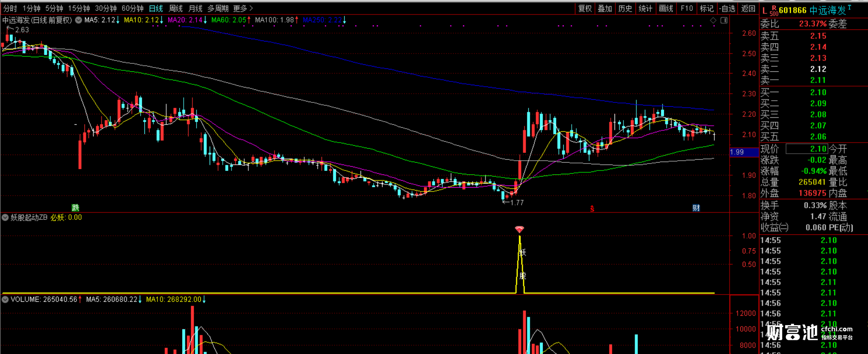Click the 复权 button

pos(585,8)
